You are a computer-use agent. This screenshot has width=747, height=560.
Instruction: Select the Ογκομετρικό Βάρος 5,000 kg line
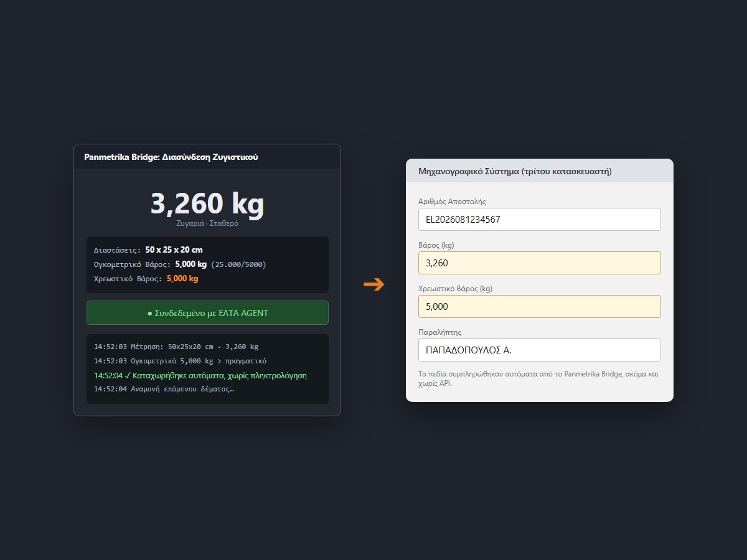click(x=181, y=264)
